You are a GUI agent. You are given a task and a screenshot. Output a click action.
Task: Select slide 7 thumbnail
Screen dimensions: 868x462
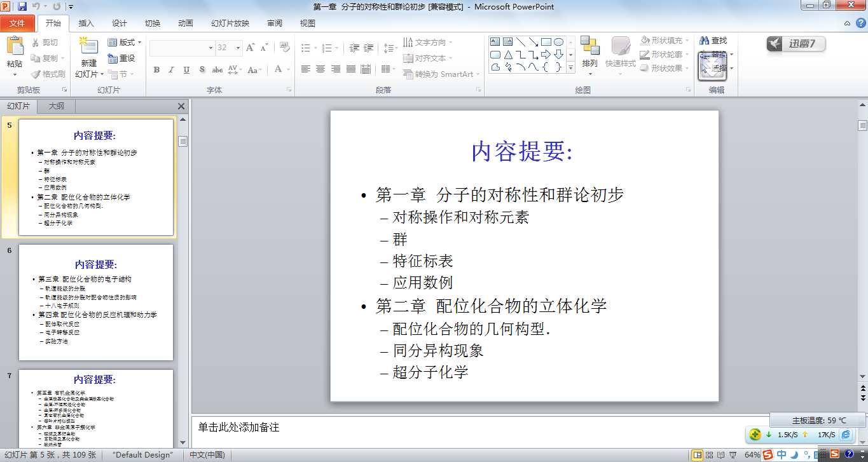(x=96, y=408)
